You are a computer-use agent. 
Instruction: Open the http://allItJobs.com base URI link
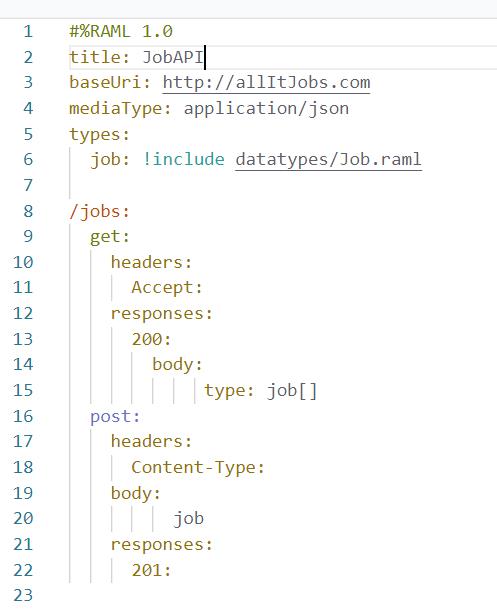click(266, 83)
